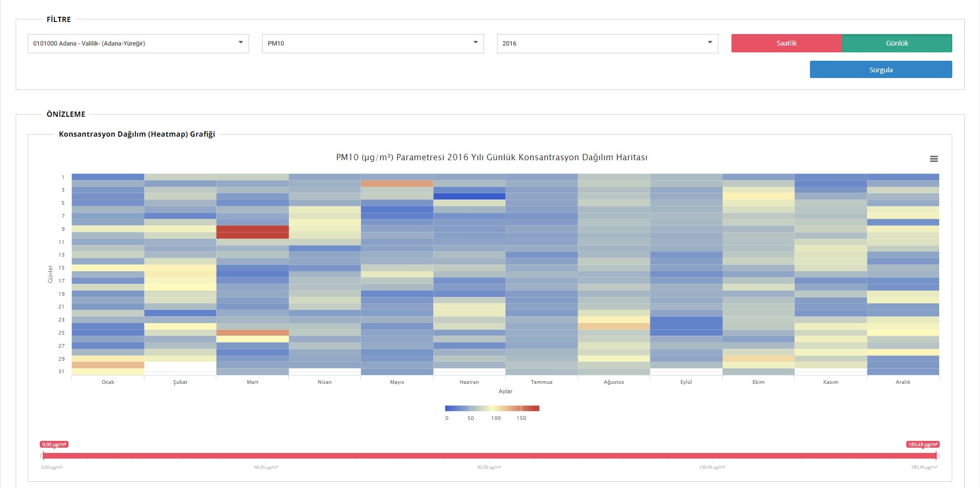Click the orange Mayıs day 2 heatmap cell

pyautogui.click(x=397, y=184)
